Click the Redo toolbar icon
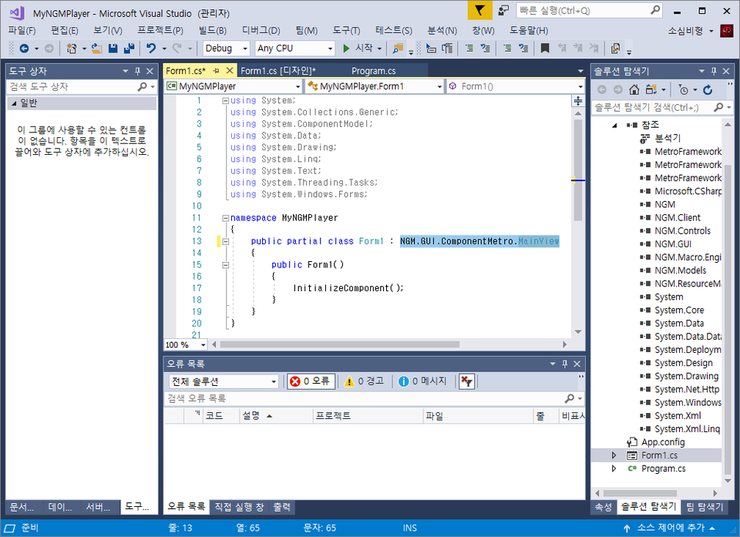The width and height of the screenshot is (740, 537). [x=177, y=48]
